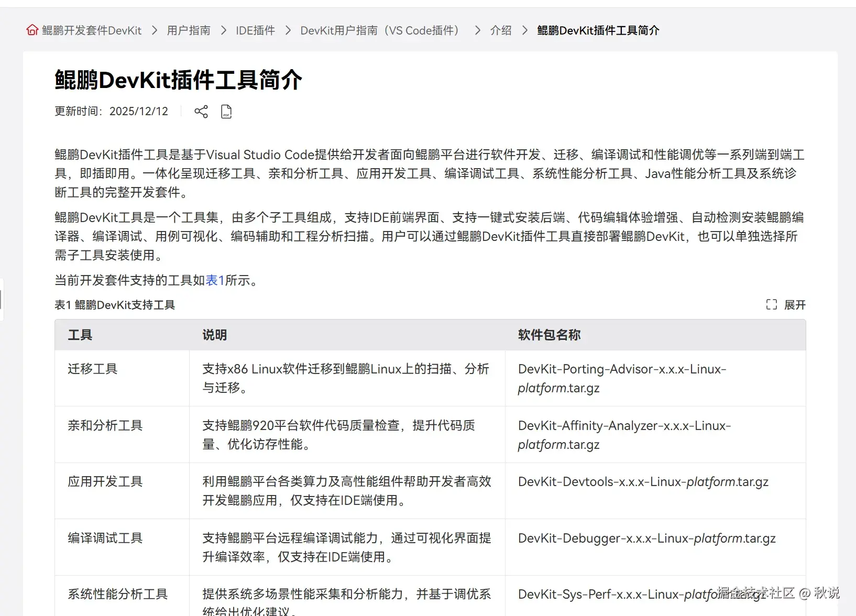Viewport: 856px width, 616px height.
Task: Follow the 表1 hyperlink in the paragraph
Action: [x=215, y=280]
